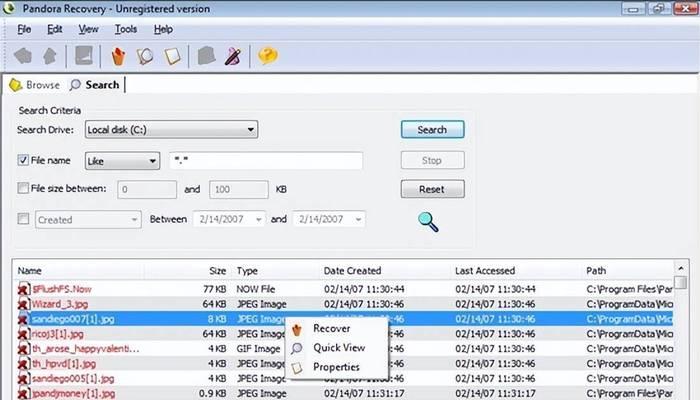Image resolution: width=700 pixels, height=400 pixels.
Task: Open the second 2/14/2007 date picker
Action: 329,219
